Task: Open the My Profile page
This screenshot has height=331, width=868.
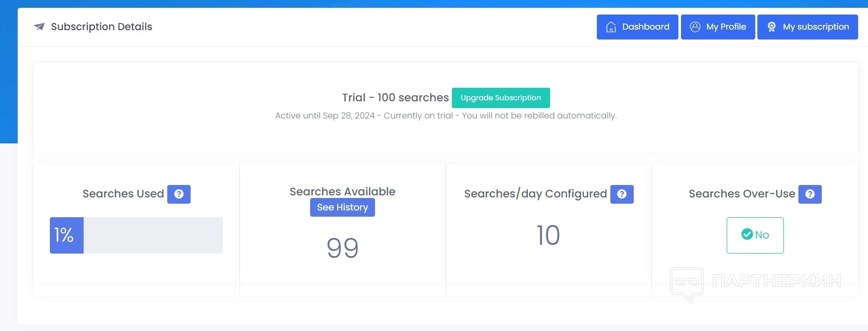Action: pyautogui.click(x=718, y=27)
